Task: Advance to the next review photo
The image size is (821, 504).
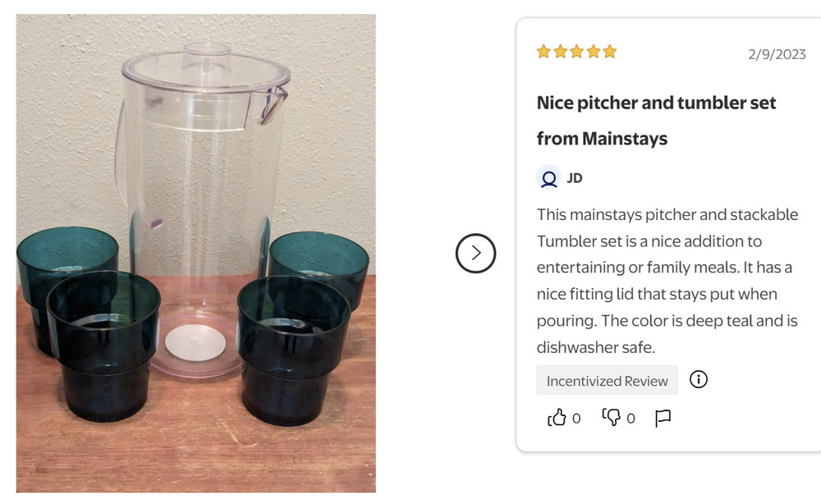Action: click(475, 254)
